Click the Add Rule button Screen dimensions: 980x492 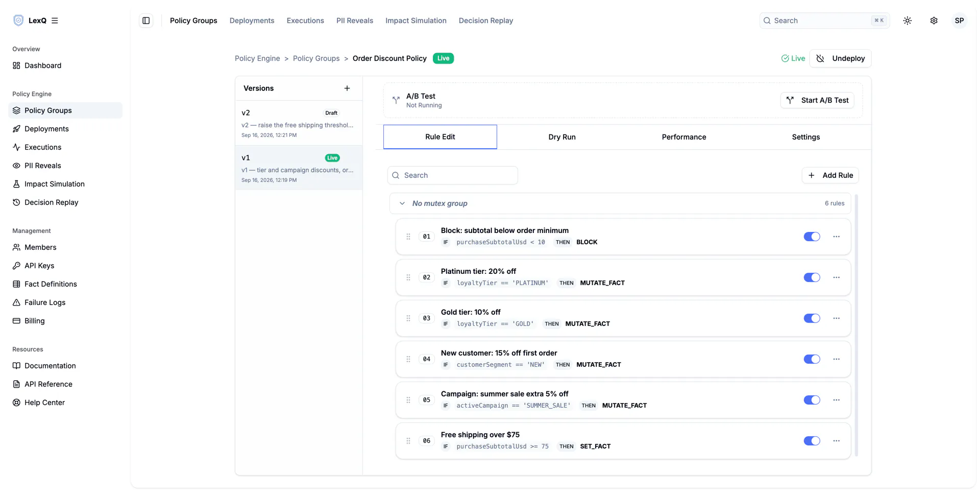coord(830,175)
